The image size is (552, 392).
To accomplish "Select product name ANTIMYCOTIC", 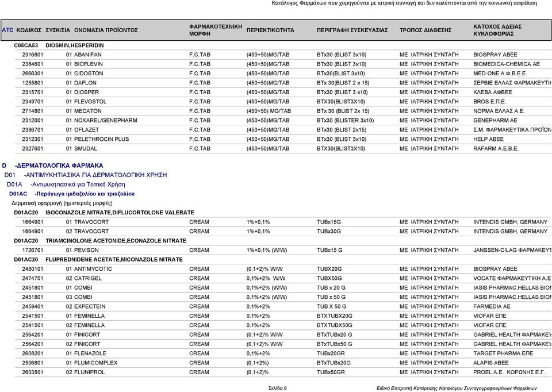I will [93, 269].
